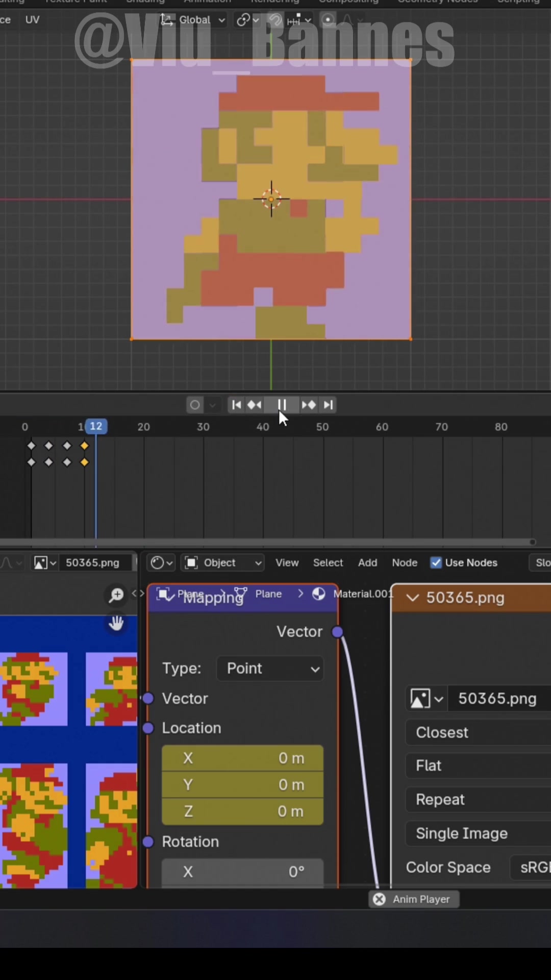
Task: Select the current frame 12 indicator
Action: click(x=96, y=426)
